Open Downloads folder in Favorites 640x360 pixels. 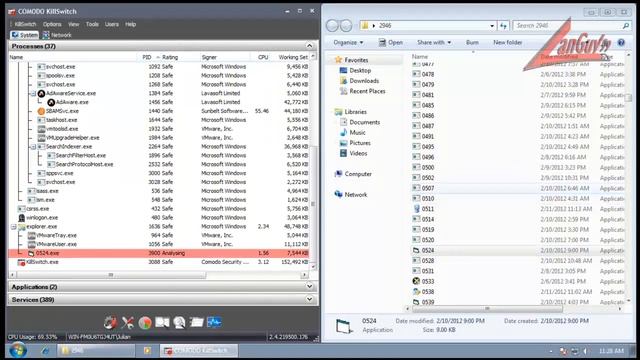coord(364,81)
